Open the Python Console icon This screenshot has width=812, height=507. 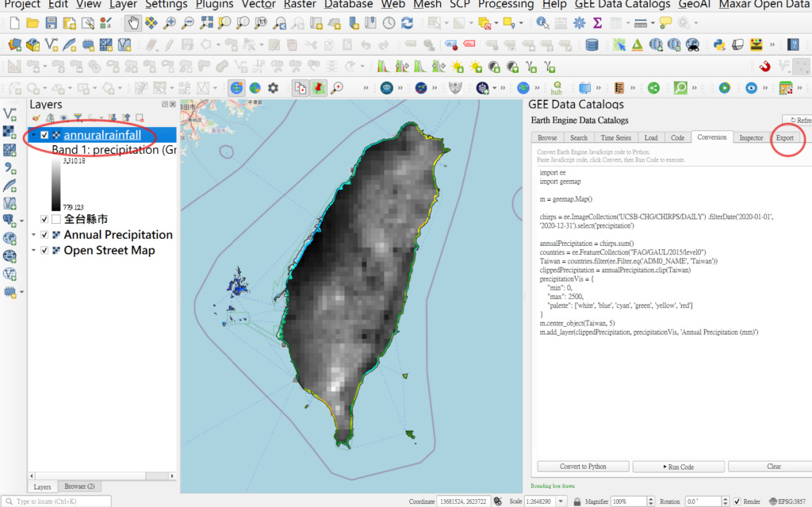tap(719, 45)
